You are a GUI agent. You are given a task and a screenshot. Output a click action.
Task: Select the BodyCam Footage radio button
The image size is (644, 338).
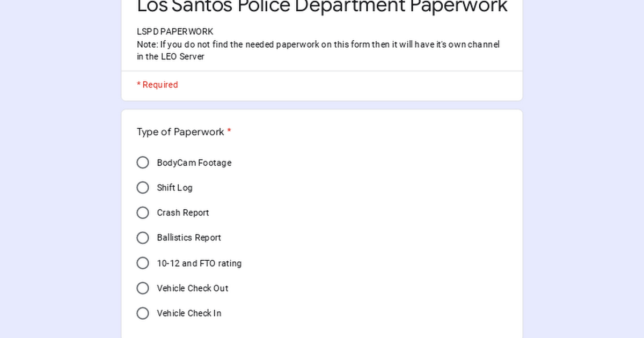tap(143, 162)
